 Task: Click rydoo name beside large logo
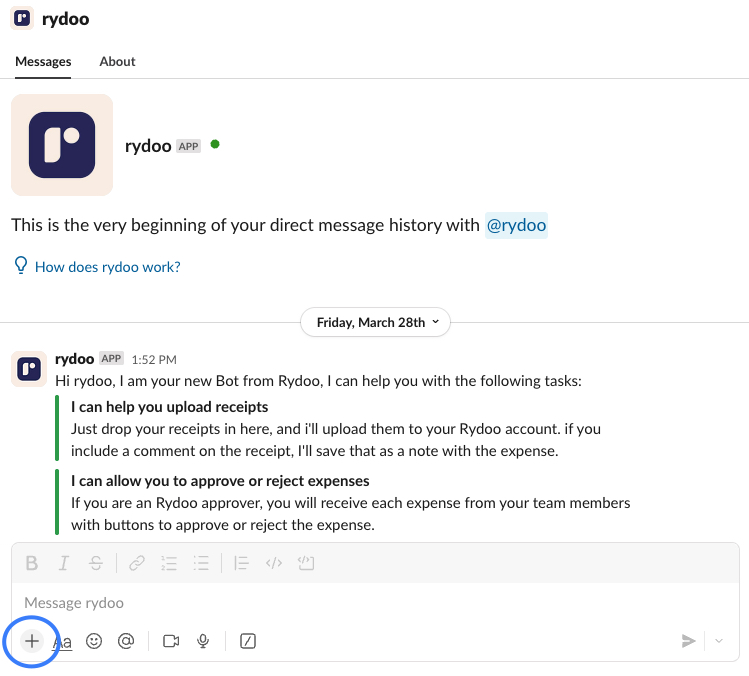tap(148, 146)
